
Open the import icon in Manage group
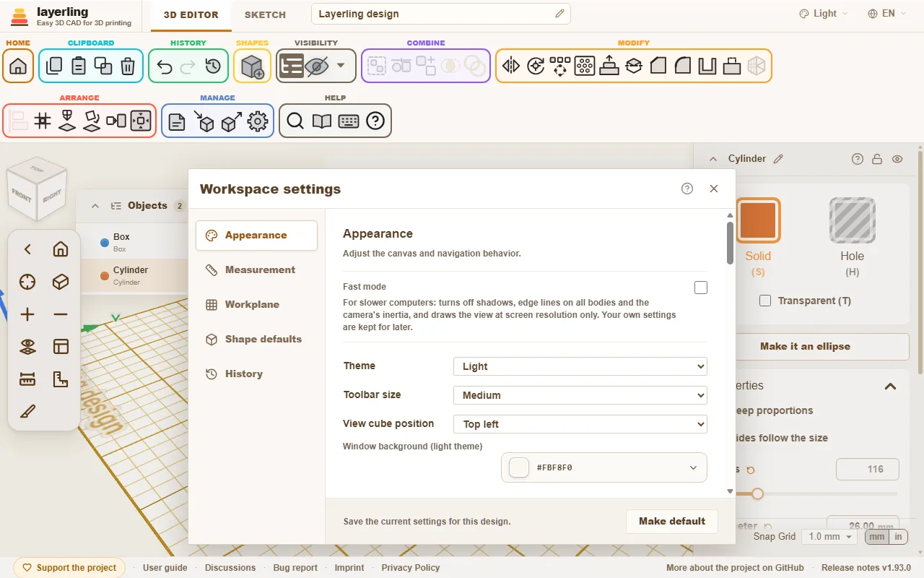coord(204,121)
